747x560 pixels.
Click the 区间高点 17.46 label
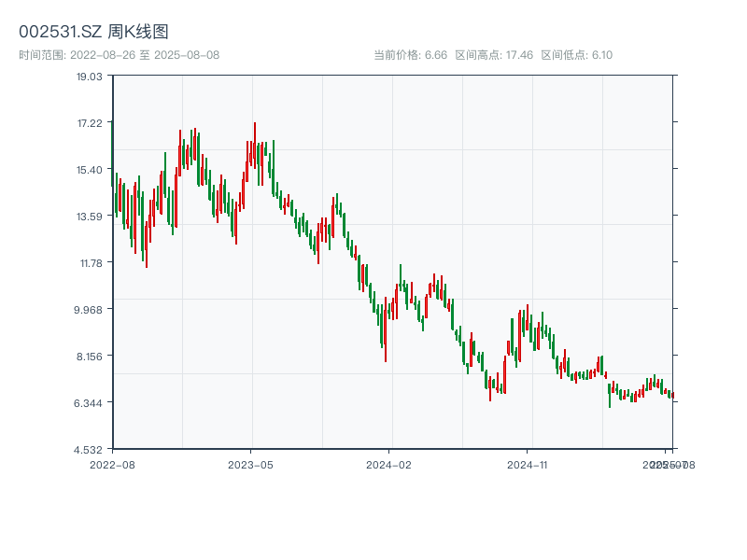494,55
